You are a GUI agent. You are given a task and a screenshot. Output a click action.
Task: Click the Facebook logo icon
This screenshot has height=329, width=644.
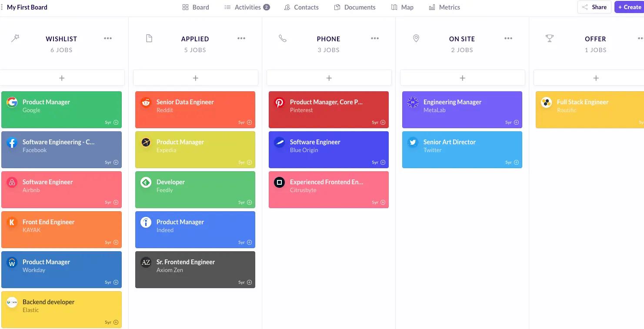point(12,143)
